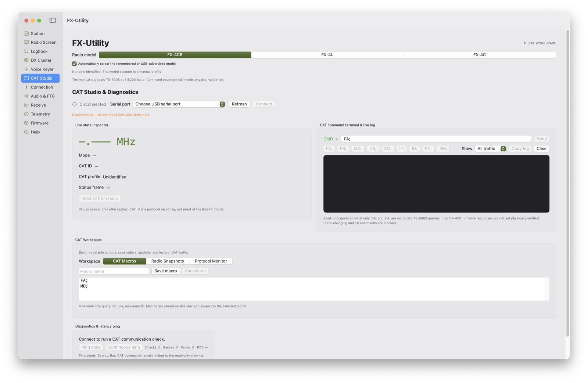588x383 pixels.
Task: Click the Telemetry gauge icon
Action: tap(26, 114)
